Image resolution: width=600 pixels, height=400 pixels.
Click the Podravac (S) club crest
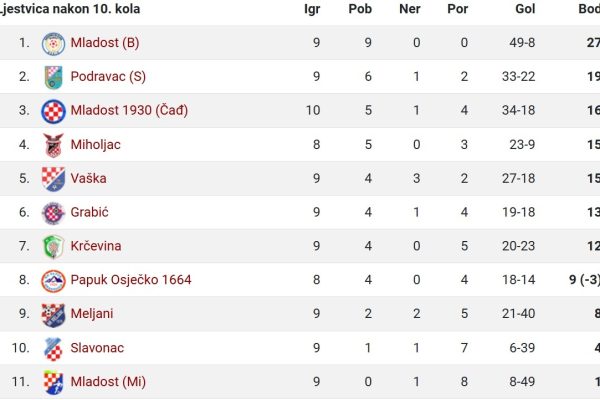pyautogui.click(x=53, y=77)
